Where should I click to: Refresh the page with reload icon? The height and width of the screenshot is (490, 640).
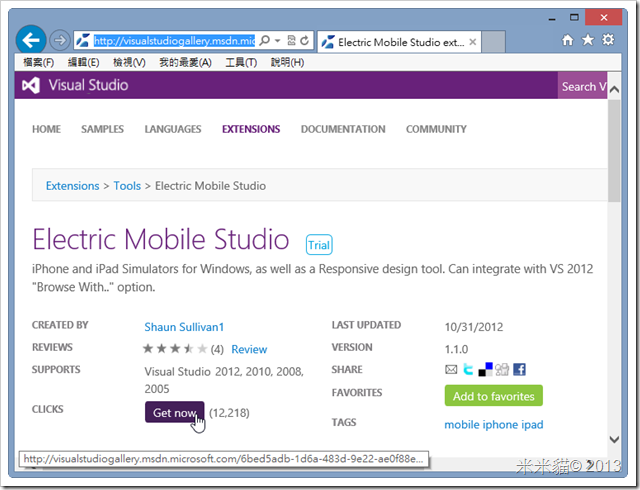click(x=304, y=40)
